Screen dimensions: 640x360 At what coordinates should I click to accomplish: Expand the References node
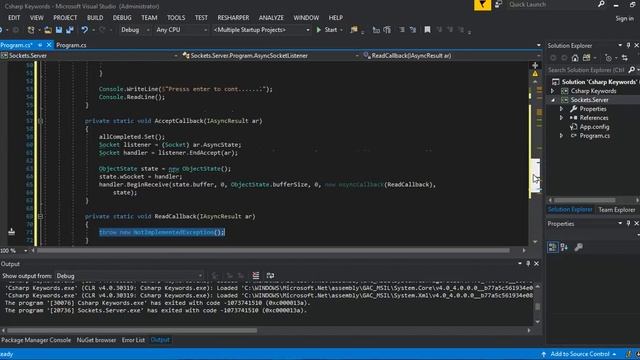coord(561,118)
